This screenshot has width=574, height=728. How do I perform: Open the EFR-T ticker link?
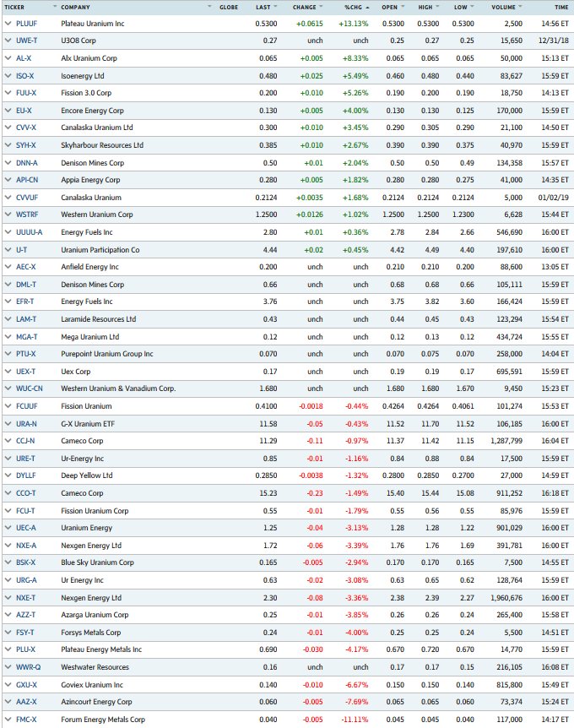point(25,302)
